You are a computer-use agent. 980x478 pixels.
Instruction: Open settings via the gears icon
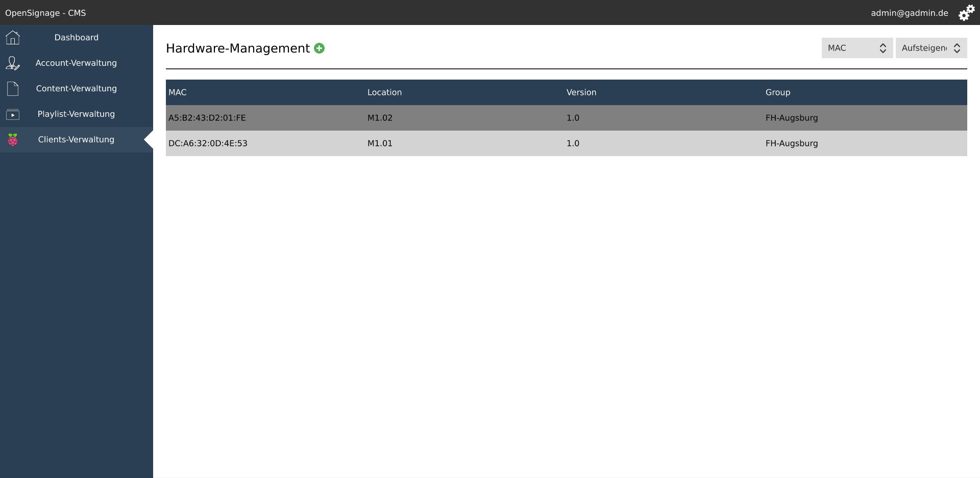tap(966, 13)
